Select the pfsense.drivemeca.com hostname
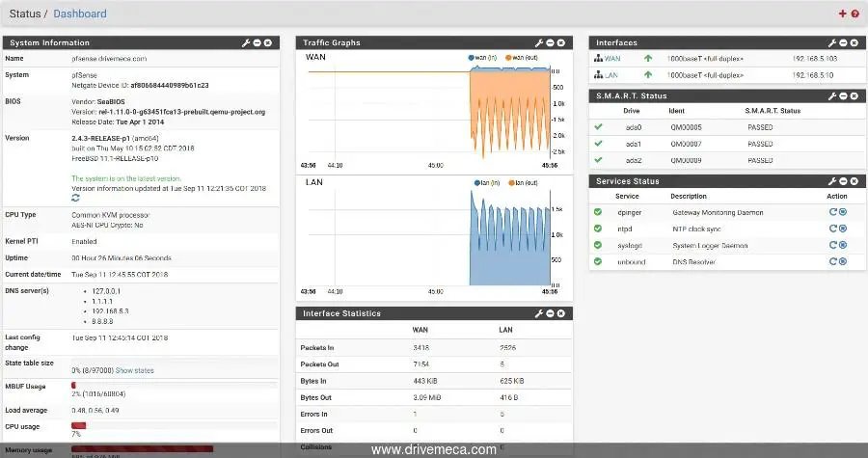Viewport: 868px width, 458px height. [x=109, y=59]
